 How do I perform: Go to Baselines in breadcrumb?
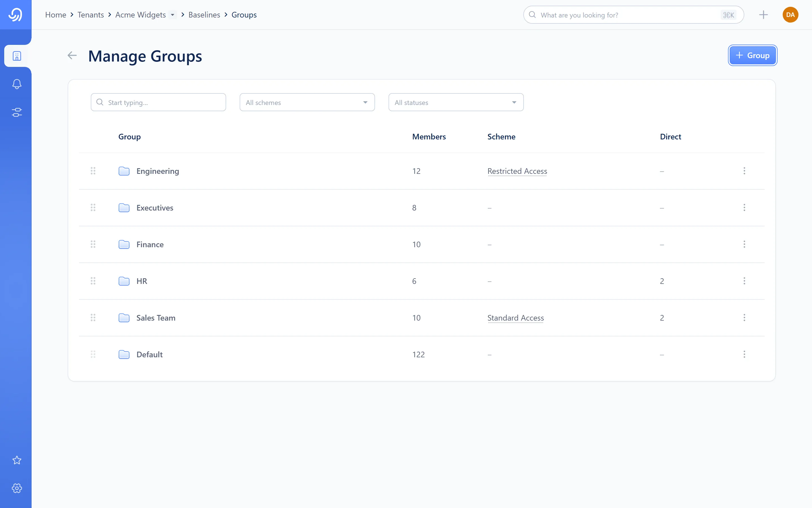[204, 15]
